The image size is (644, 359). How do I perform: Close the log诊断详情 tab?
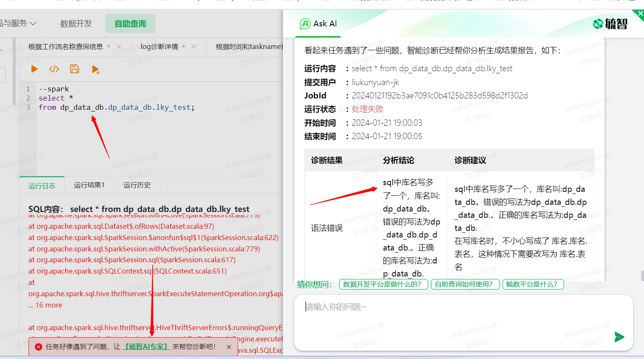pyautogui.click(x=194, y=46)
